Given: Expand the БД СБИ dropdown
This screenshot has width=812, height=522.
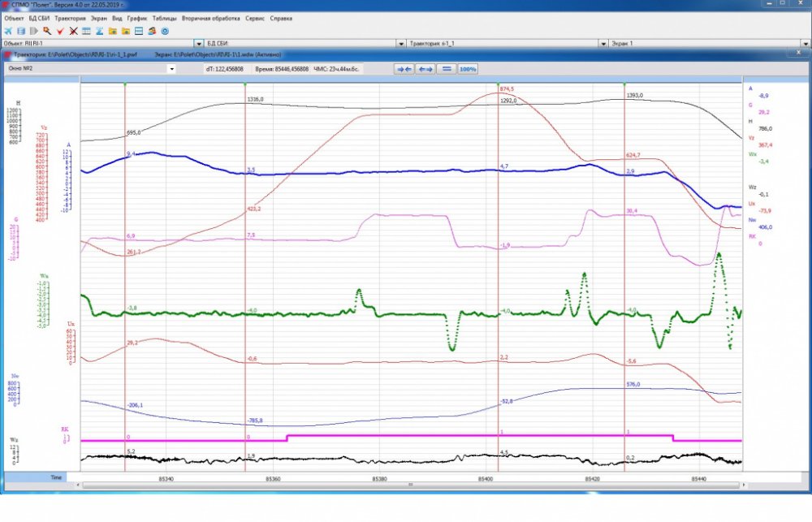Looking at the screenshot, I should 401,44.
